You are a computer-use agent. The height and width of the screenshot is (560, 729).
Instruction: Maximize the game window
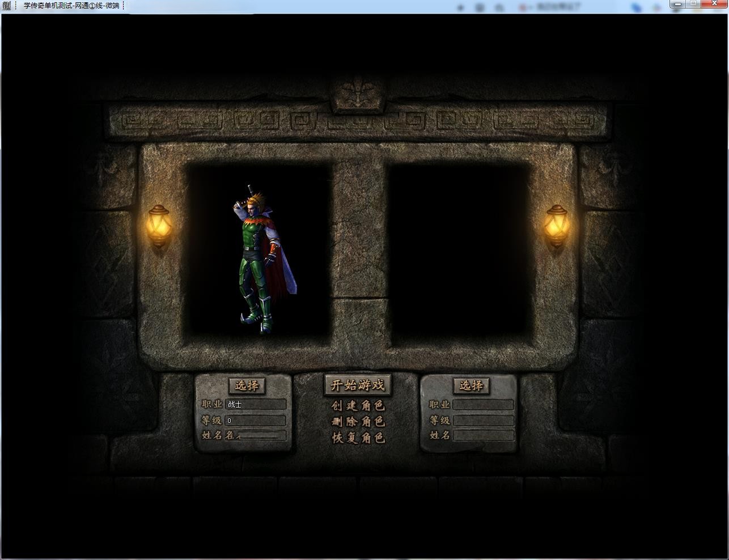[693, 4]
